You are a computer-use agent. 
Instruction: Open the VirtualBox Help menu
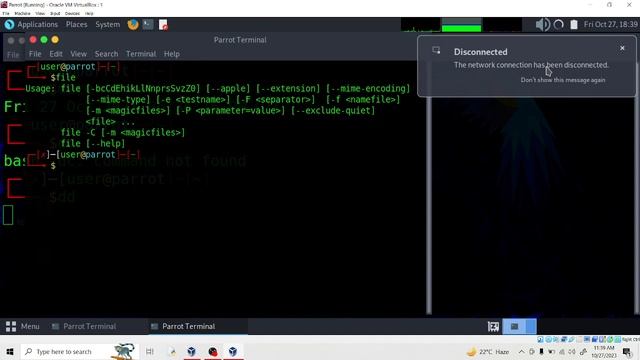tap(89, 13)
